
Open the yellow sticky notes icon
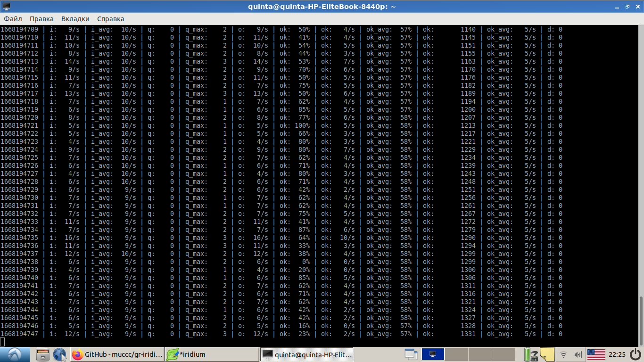tap(546, 354)
